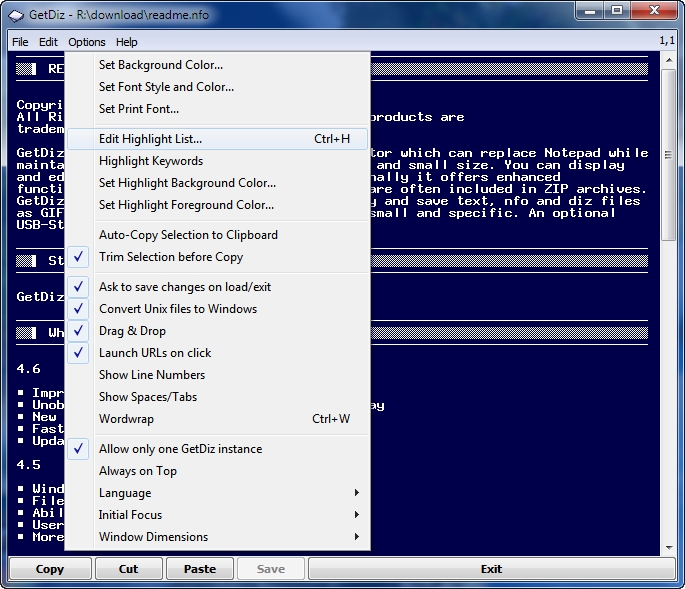Click the Paste button

click(199, 569)
